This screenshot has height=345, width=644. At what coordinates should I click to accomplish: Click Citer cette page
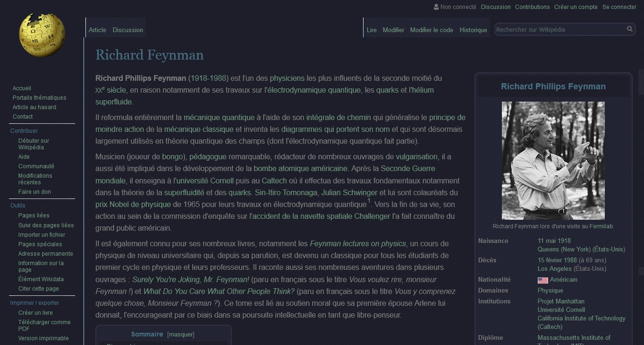pos(39,289)
